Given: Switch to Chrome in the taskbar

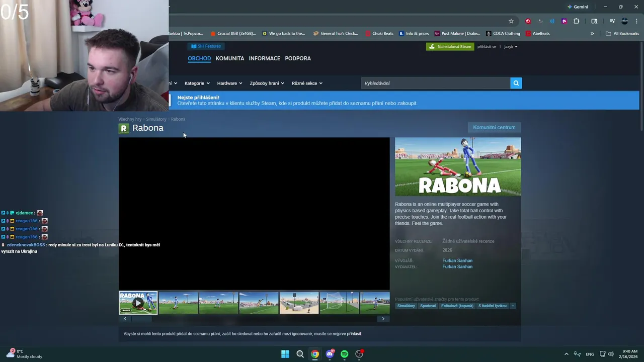Looking at the screenshot, I should pyautogui.click(x=315, y=354).
